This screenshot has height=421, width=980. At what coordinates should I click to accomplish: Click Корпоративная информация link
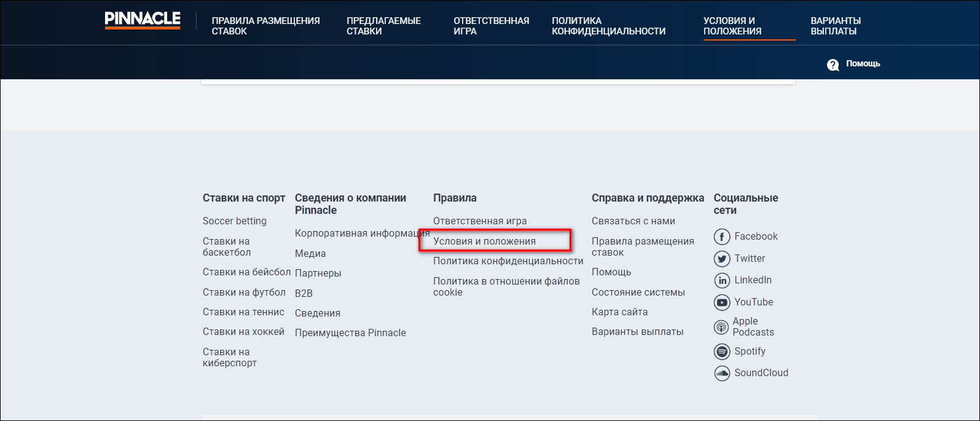(x=363, y=234)
